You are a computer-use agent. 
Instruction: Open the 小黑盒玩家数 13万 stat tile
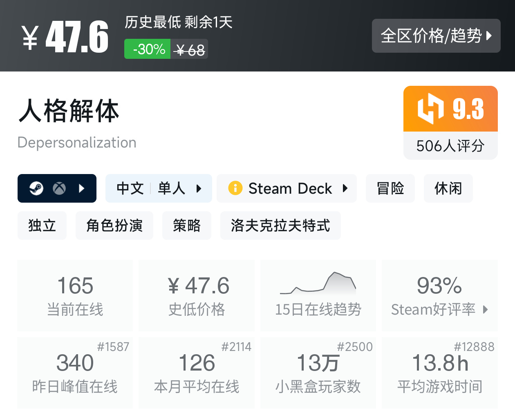[318, 373]
